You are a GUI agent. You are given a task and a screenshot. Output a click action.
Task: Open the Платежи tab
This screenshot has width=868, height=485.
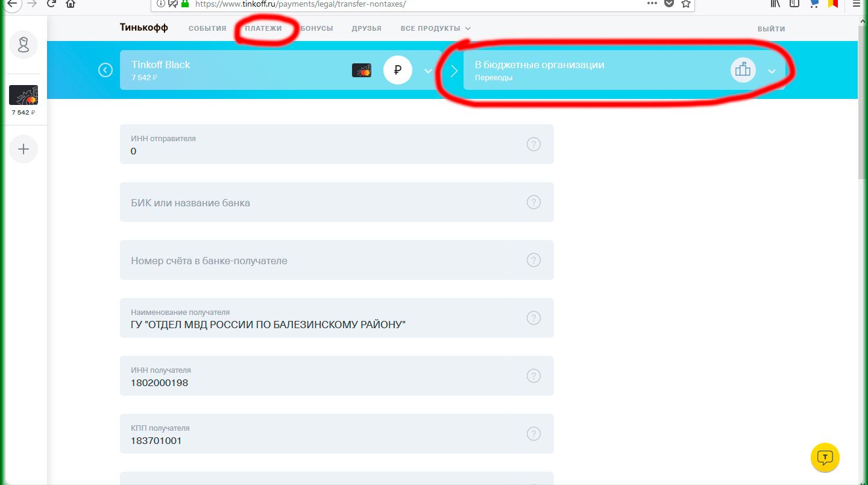point(263,28)
